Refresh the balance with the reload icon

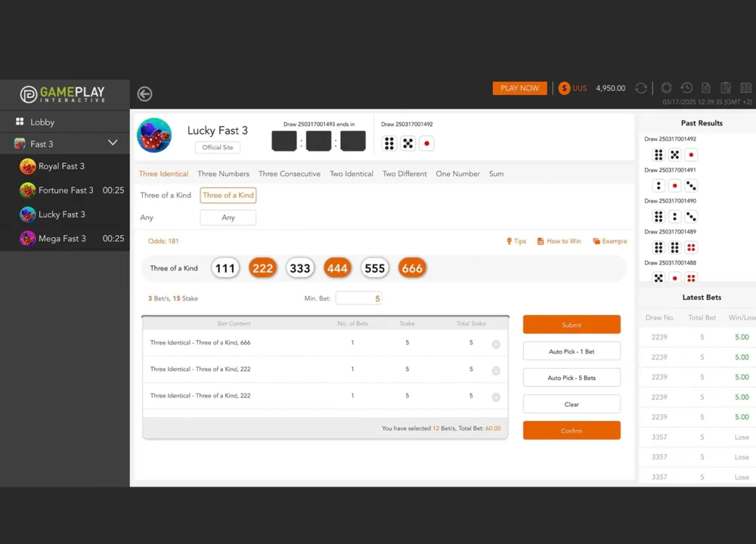click(641, 88)
